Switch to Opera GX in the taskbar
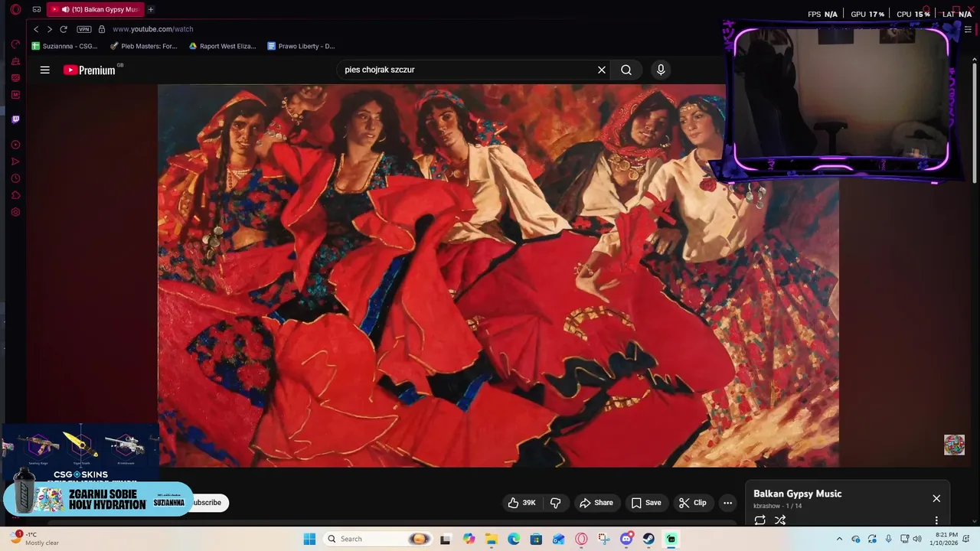 tap(581, 539)
